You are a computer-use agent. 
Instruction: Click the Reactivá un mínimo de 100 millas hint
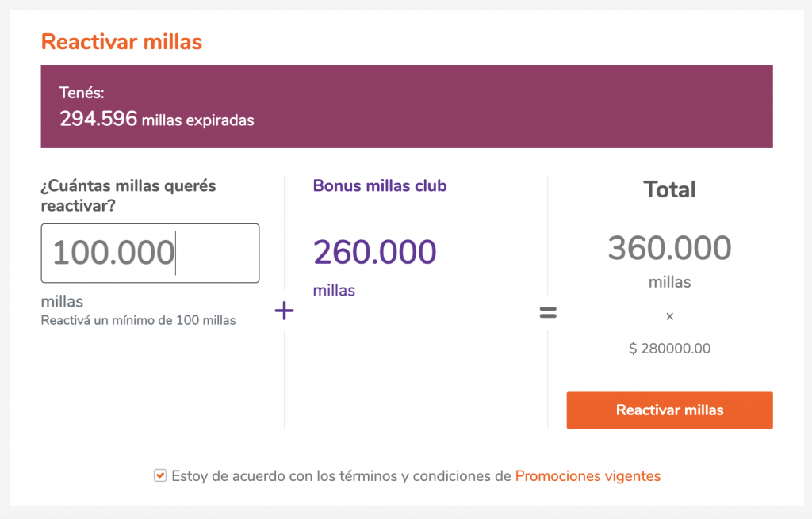tap(138, 320)
